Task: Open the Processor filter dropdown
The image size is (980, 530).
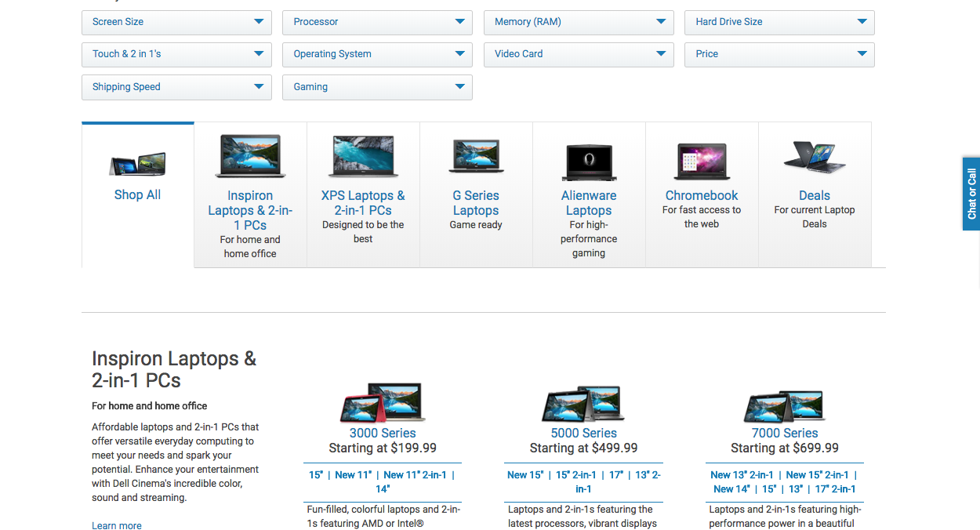Action: point(377,22)
